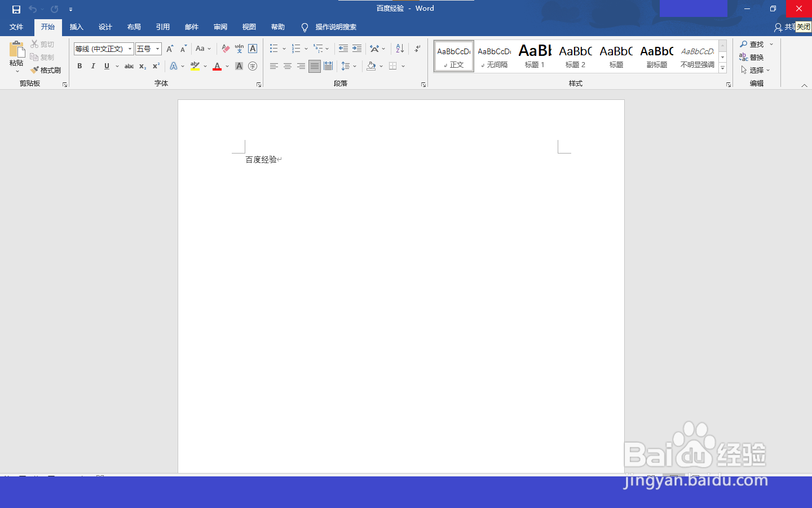Switch to the 引用 (References) tab
Viewport: 812px width, 508px height.
(x=163, y=27)
